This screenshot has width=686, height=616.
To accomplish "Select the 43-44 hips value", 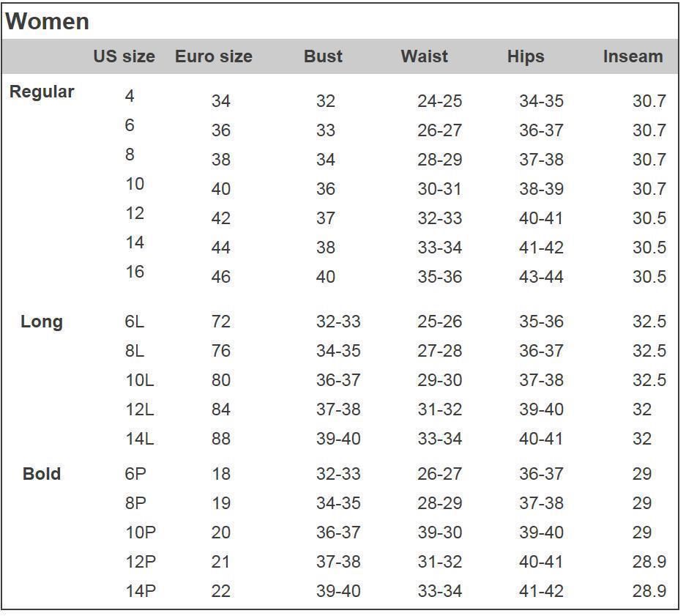I will coord(541,277).
